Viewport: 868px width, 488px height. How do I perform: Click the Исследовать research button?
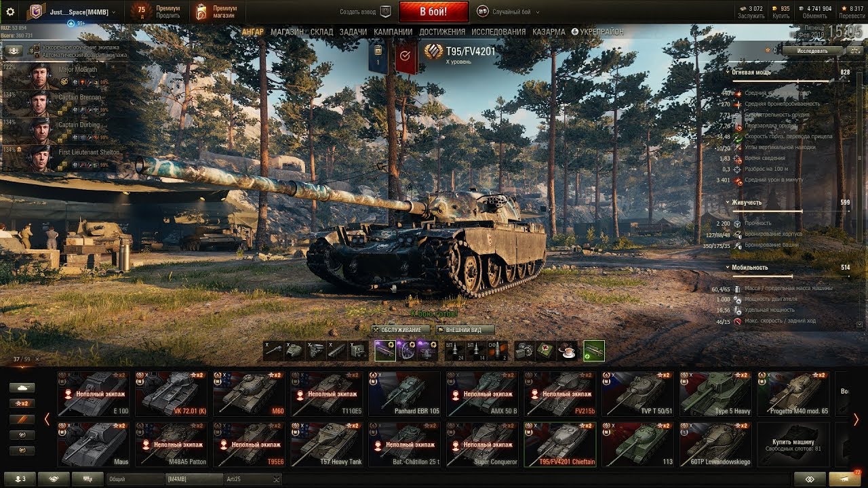(813, 50)
